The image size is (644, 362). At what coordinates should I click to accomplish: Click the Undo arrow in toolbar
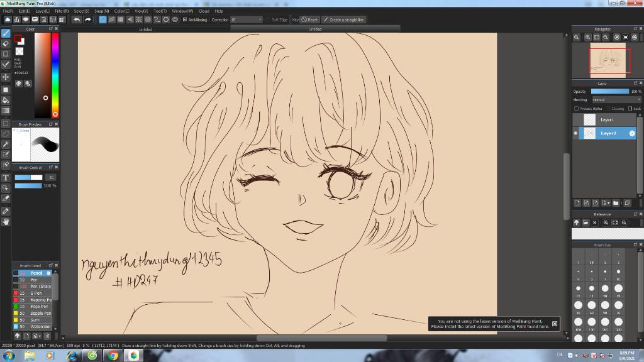(x=76, y=19)
